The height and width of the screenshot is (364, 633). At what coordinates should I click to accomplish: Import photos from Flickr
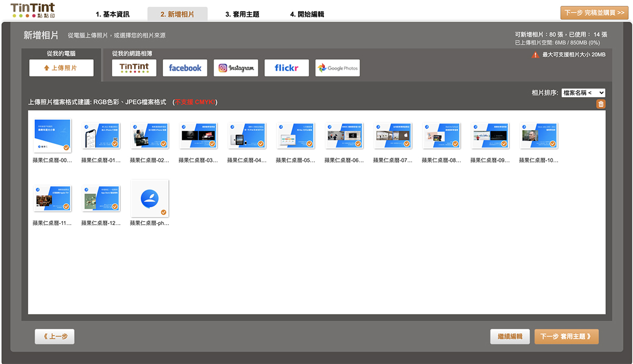[x=286, y=68]
